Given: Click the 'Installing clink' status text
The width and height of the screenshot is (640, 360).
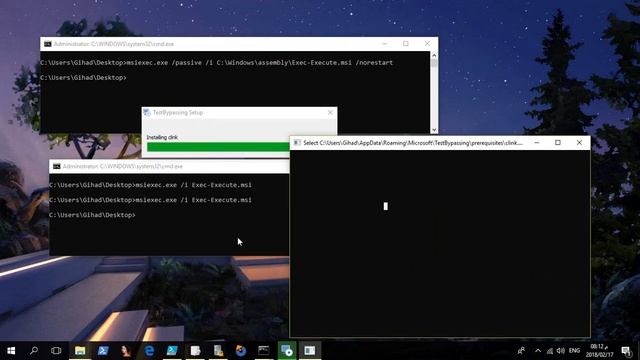Looking at the screenshot, I should point(162,138).
